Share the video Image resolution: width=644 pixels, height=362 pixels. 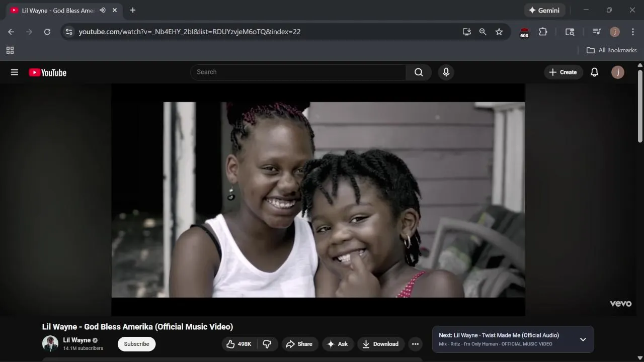pos(299,344)
